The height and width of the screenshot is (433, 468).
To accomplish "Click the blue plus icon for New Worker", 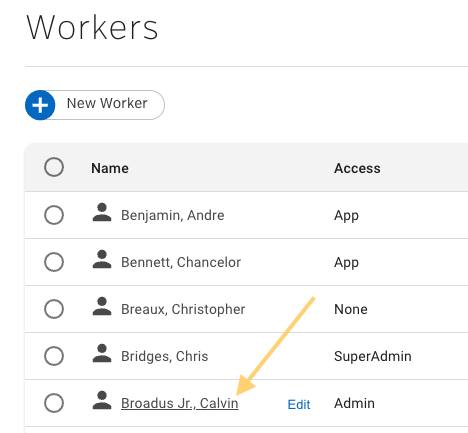I will [x=40, y=105].
